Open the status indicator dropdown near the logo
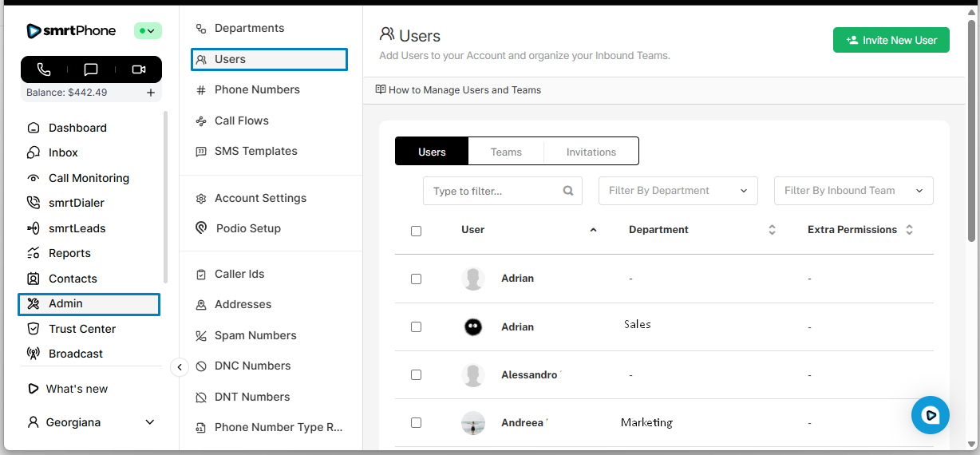The width and height of the screenshot is (980, 455). pyautogui.click(x=148, y=31)
